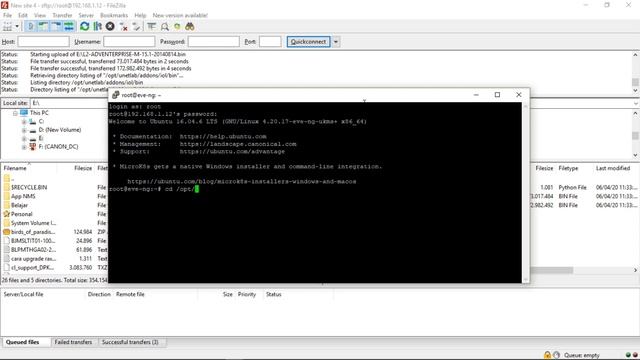
Task: Cancel the current operation
Action: click(x=110, y=27)
